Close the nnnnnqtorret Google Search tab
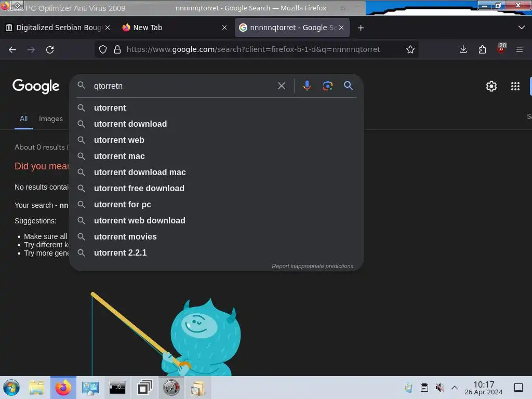The image size is (532, 399). tap(341, 28)
